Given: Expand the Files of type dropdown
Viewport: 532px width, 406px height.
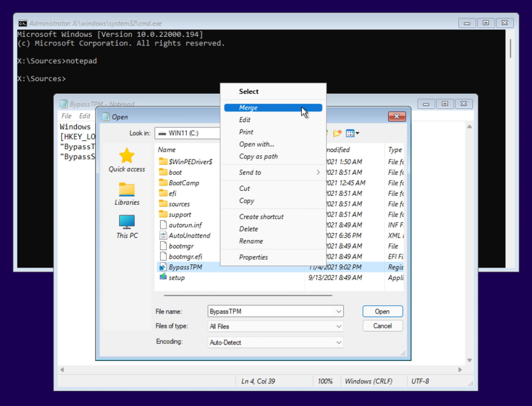Looking at the screenshot, I should (339, 326).
